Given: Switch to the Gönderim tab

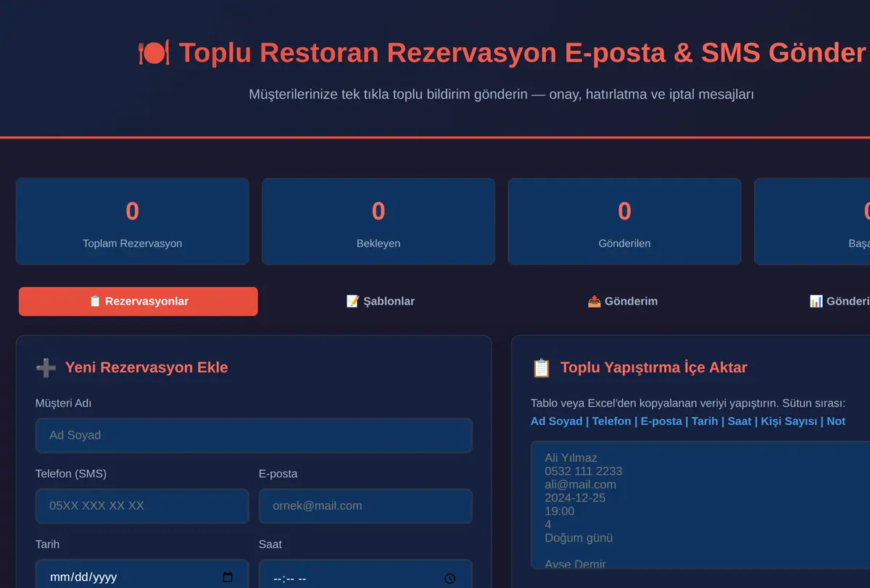Looking at the screenshot, I should [x=622, y=302].
